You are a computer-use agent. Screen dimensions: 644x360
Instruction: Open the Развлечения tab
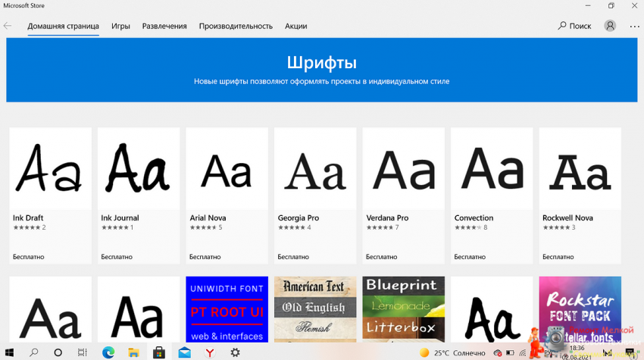pyautogui.click(x=164, y=26)
